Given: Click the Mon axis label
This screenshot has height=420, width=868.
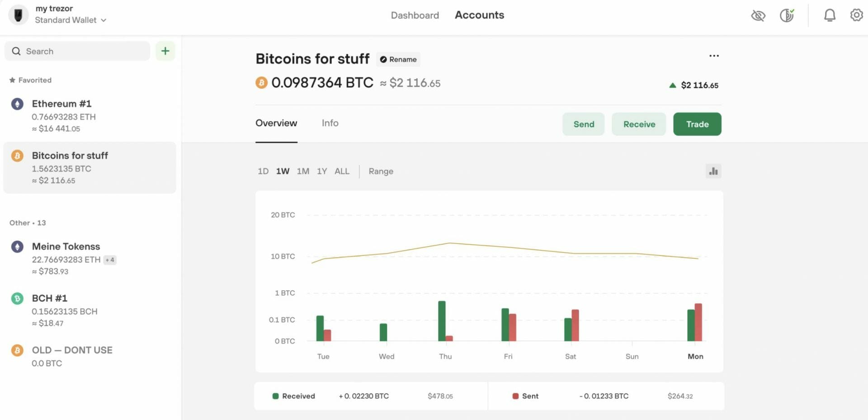Looking at the screenshot, I should (695, 357).
